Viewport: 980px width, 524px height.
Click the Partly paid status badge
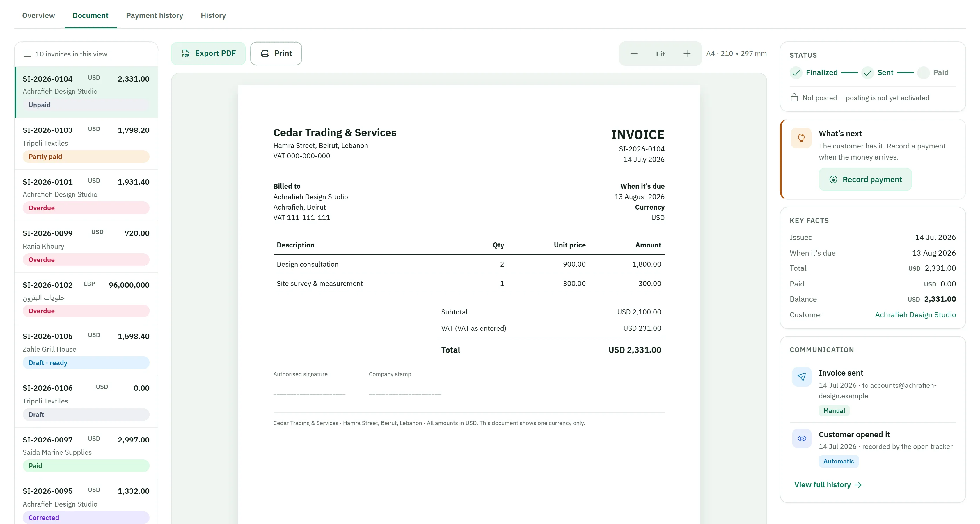[86, 156]
